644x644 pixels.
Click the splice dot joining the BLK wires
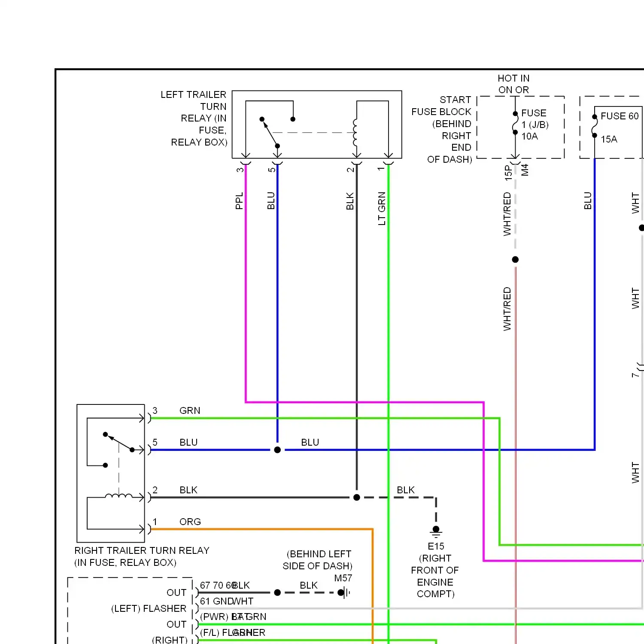(357, 498)
